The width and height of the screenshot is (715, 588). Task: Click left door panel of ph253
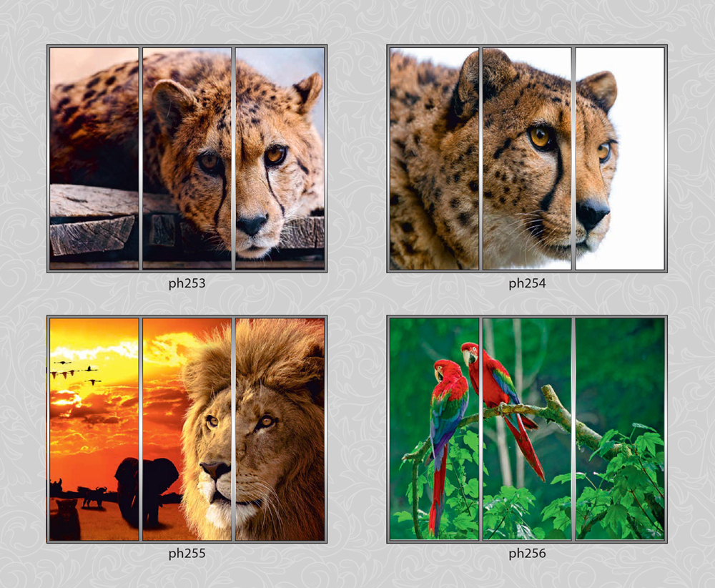pyautogui.click(x=94, y=159)
